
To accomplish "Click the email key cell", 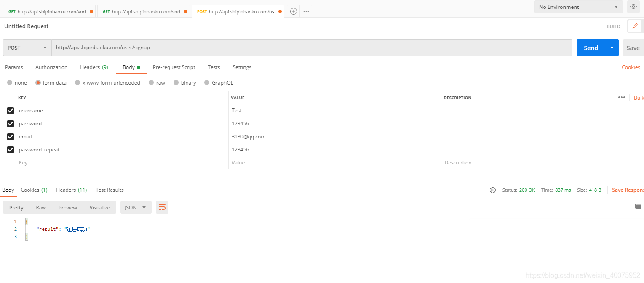I will point(122,137).
